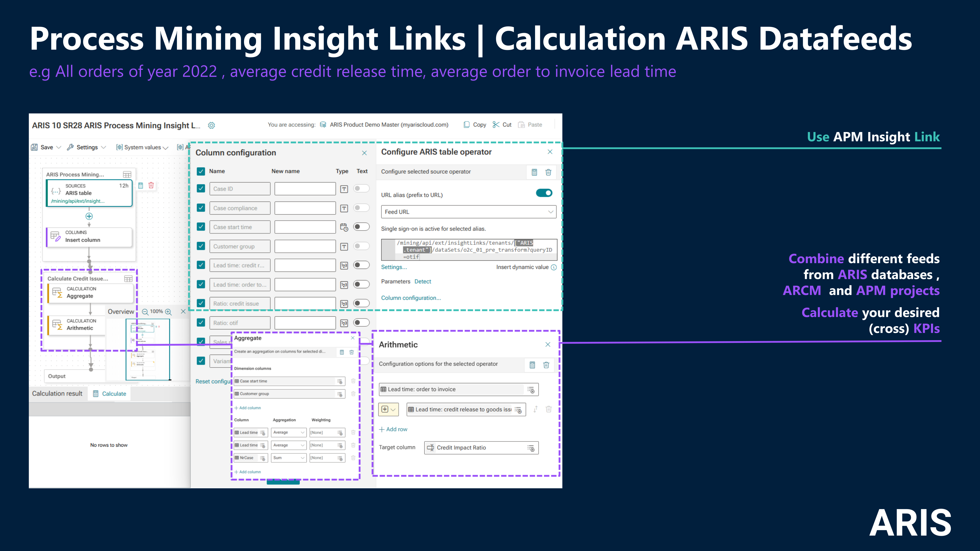This screenshot has width=980, height=551.
Task: Click the Copy toolbar icon
Action: coord(466,125)
